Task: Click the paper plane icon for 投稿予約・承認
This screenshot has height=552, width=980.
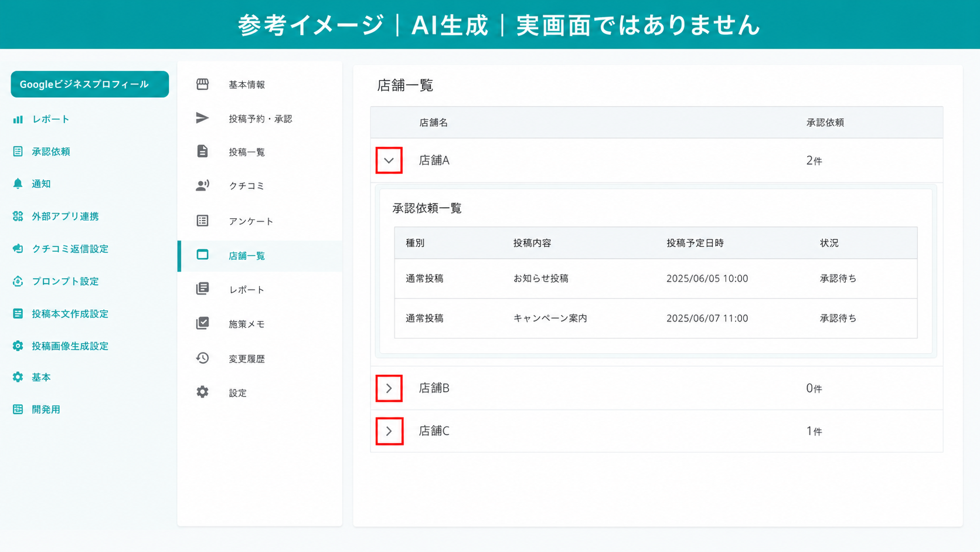Action: click(202, 118)
